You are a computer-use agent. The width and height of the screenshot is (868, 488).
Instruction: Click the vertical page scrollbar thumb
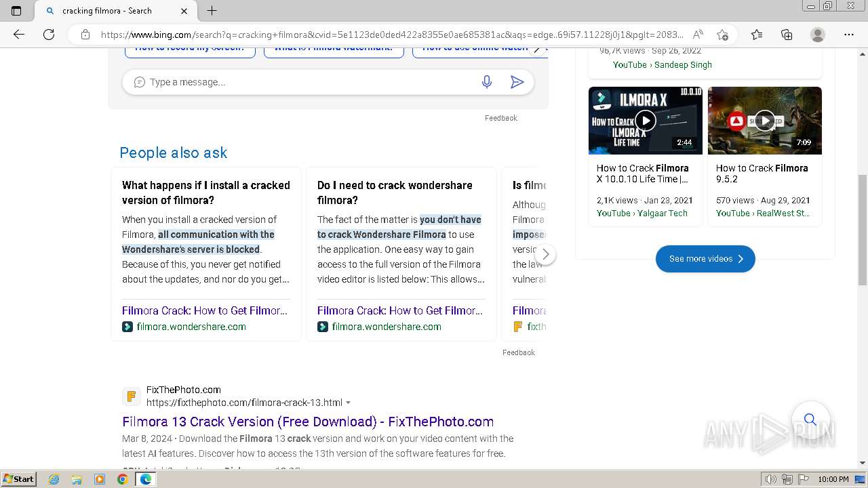(x=863, y=229)
